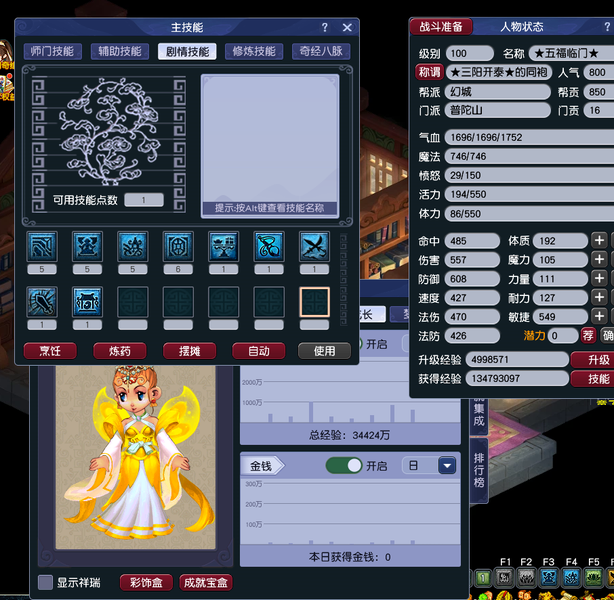Select the swirl ribbon skill icon
614x600 pixels.
point(269,246)
